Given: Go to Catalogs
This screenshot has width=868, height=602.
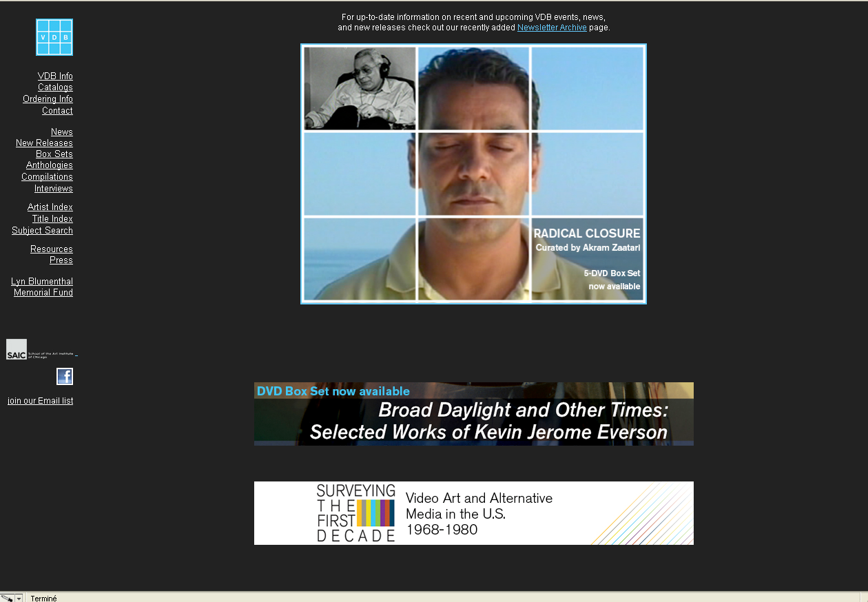Looking at the screenshot, I should [55, 87].
